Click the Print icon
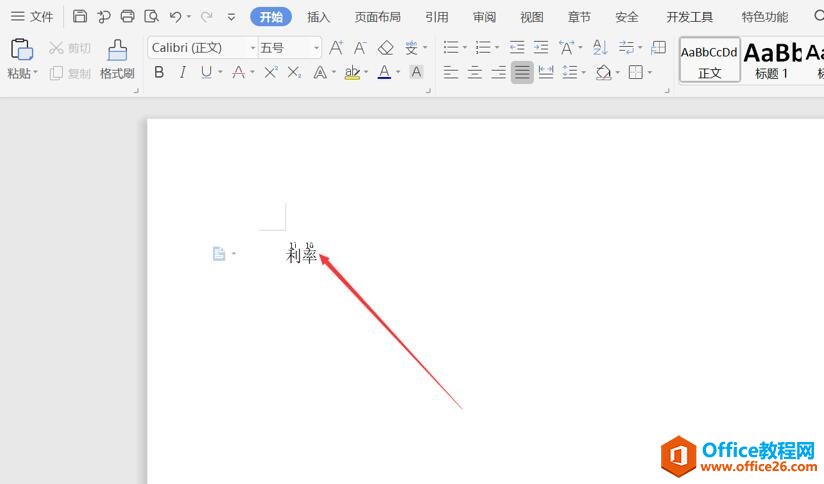 127,16
